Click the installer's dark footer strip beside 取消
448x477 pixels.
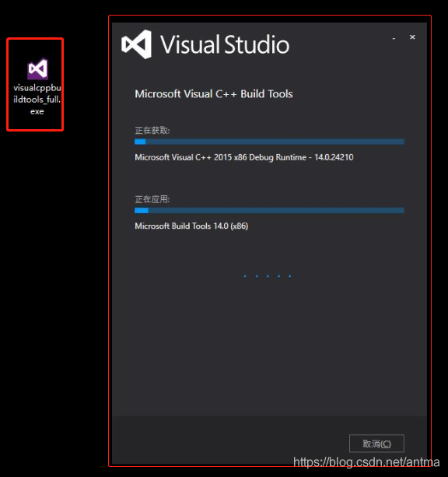[228, 440]
